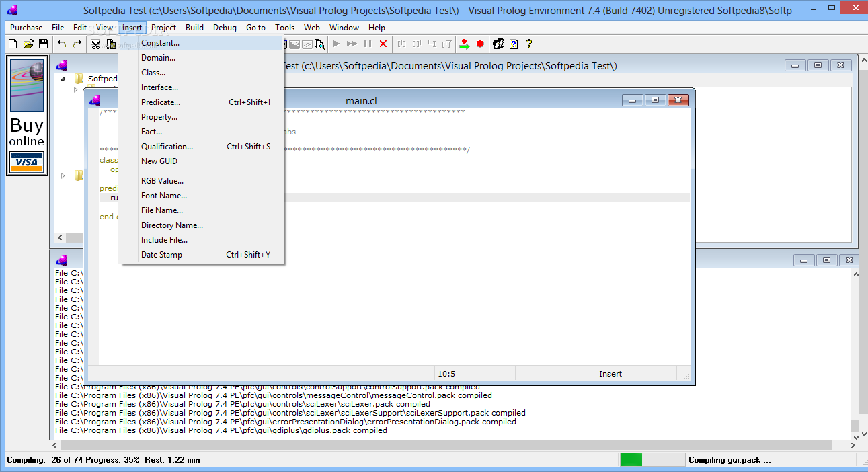
Task: Pause execution with the pause toolbar icon
Action: pos(368,44)
